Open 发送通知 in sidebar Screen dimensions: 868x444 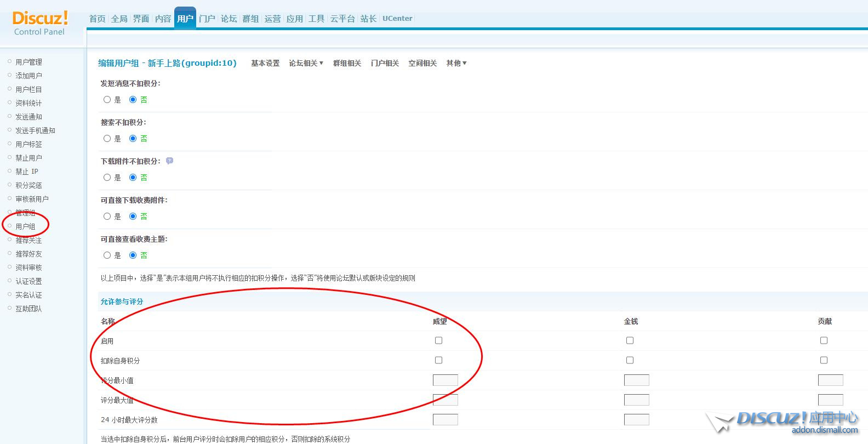tap(28, 117)
